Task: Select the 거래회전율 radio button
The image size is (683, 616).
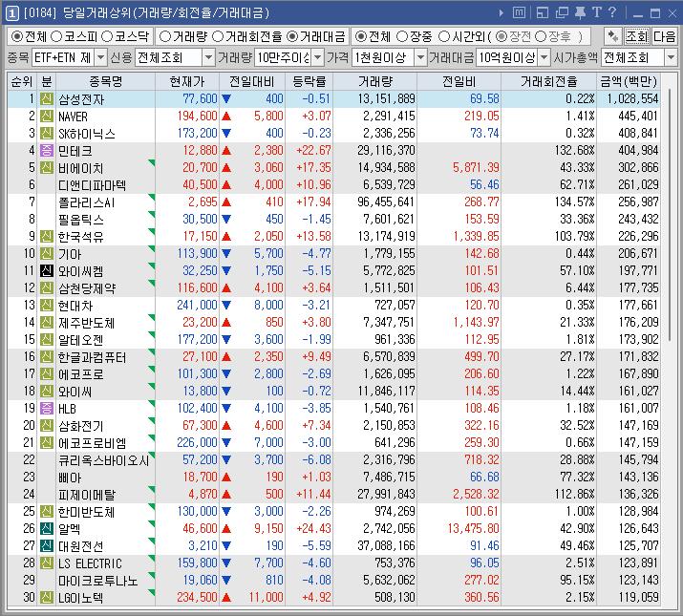Action: point(218,36)
